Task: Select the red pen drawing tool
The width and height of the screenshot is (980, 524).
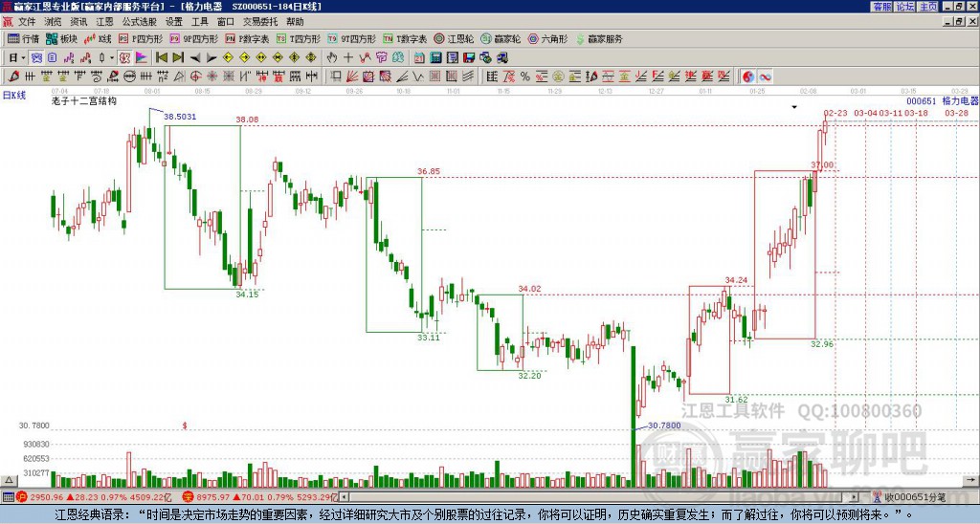Action: pyautogui.click(x=13, y=76)
